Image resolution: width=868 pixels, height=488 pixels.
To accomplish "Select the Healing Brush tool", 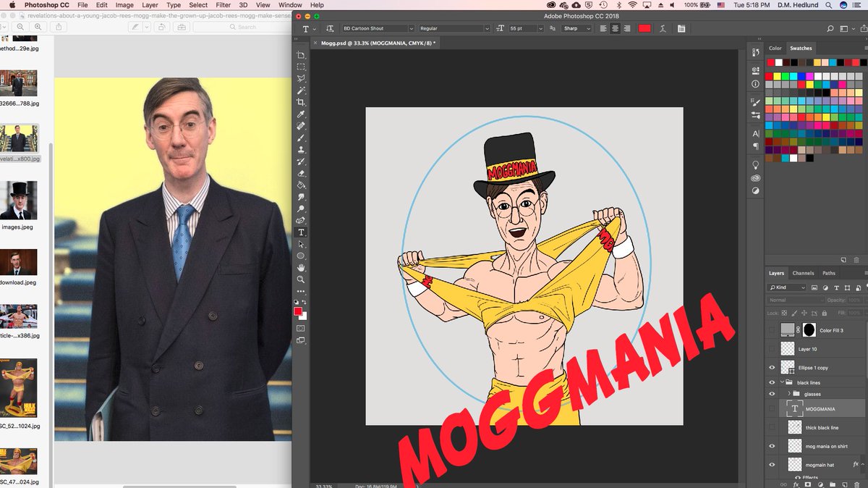I will click(x=301, y=126).
